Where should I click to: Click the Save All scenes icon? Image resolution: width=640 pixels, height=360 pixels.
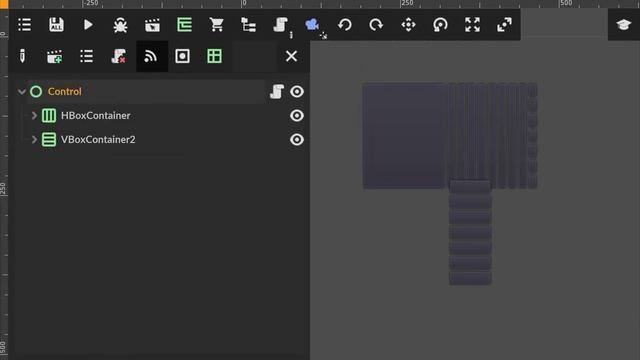point(56,25)
